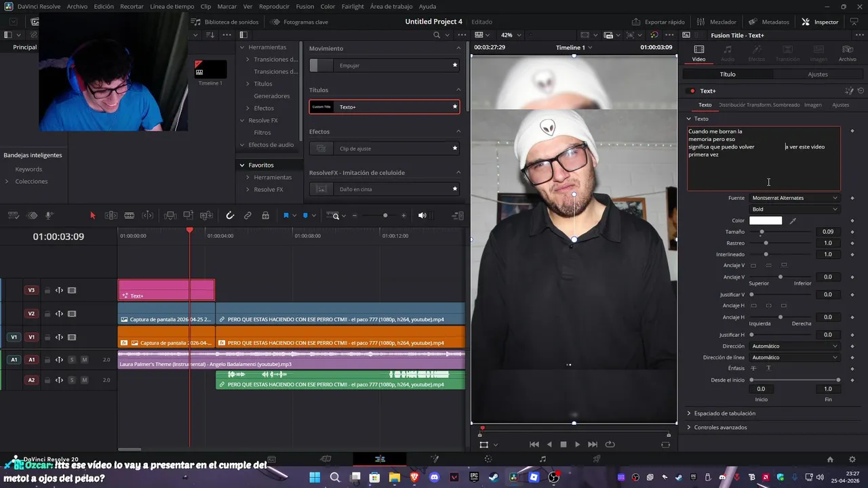
Task: Select Laura Palmer's Theme audio clip
Action: point(291,360)
